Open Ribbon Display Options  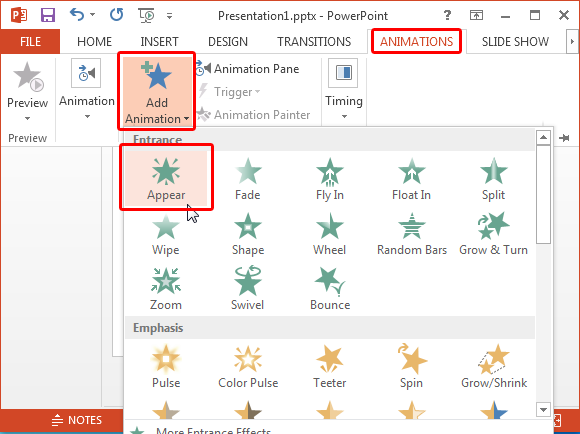476,15
